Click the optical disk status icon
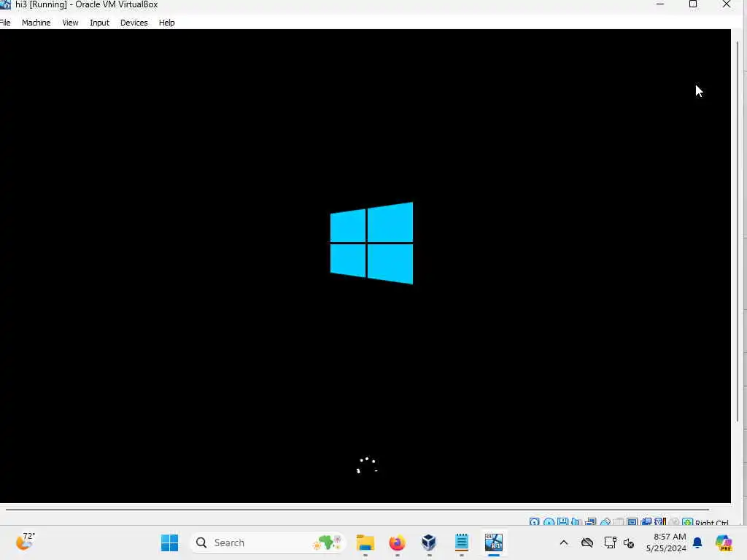 (549, 521)
